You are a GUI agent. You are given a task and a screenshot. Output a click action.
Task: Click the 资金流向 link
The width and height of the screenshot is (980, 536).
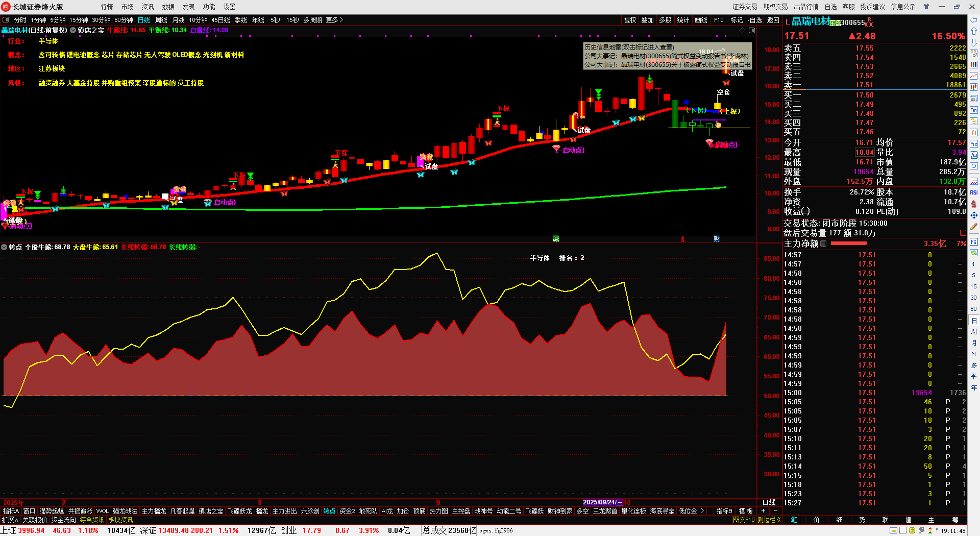point(63,520)
